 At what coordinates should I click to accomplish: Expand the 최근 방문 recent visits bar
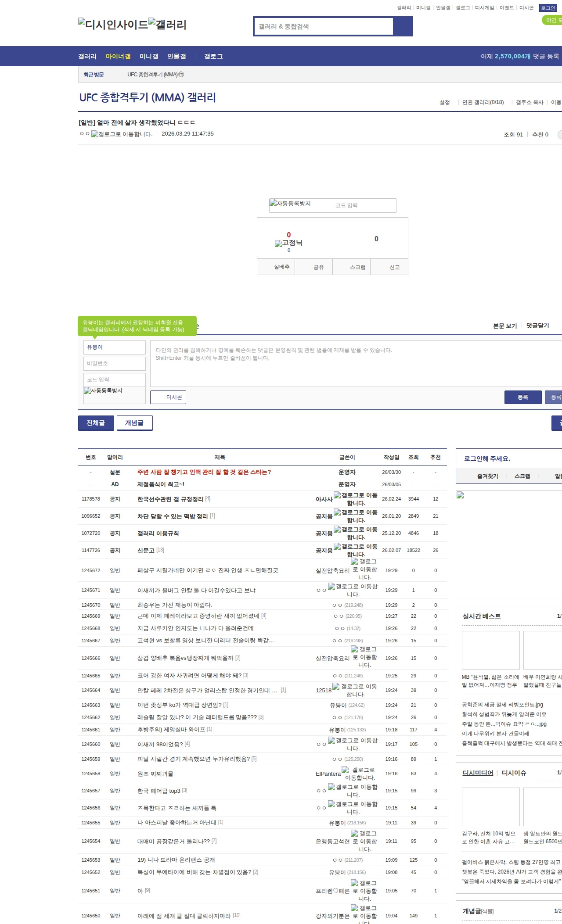click(94, 75)
